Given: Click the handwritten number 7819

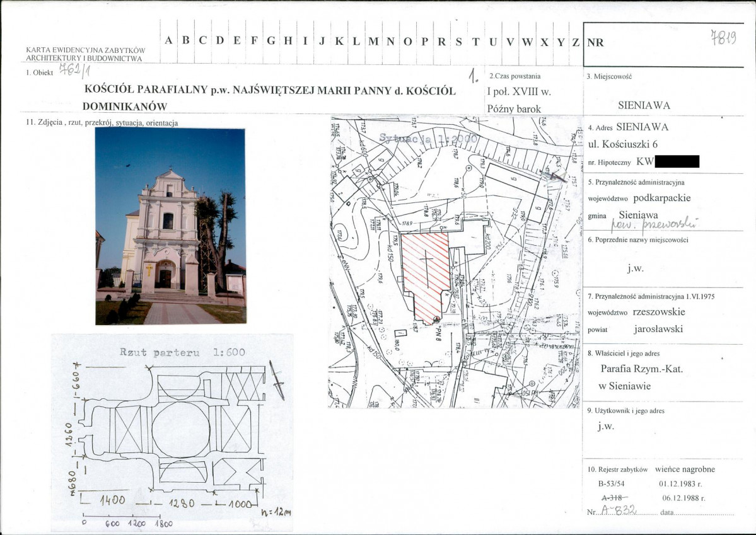Looking at the screenshot, I should click(723, 37).
